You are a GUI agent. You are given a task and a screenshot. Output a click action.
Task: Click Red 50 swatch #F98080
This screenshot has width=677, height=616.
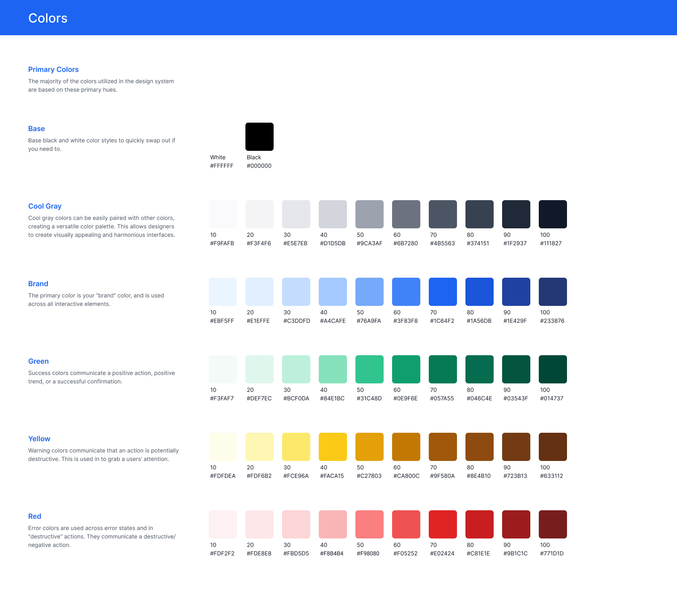[369, 524]
